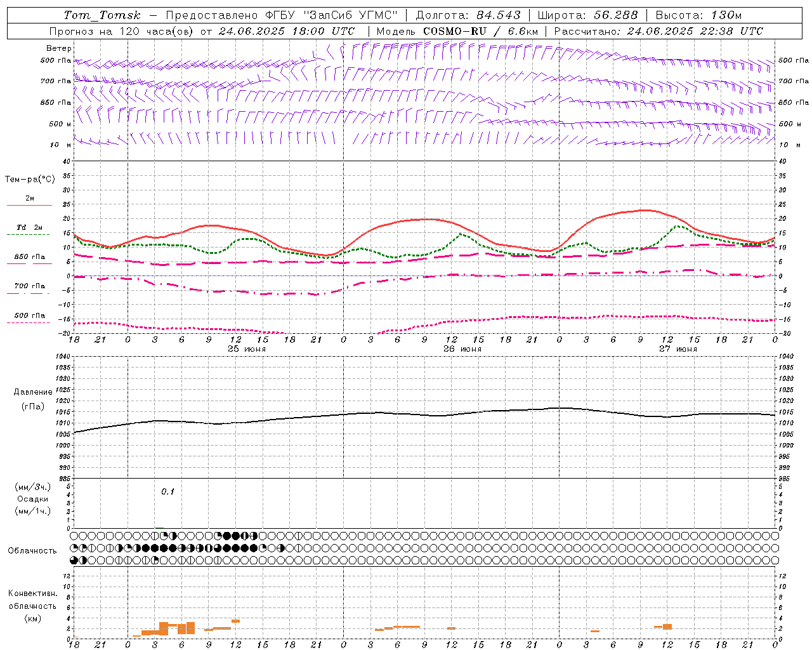Viewport: 812px width, 650px height.
Task: Click left wind level label 700 гПа
Action: click(x=56, y=81)
